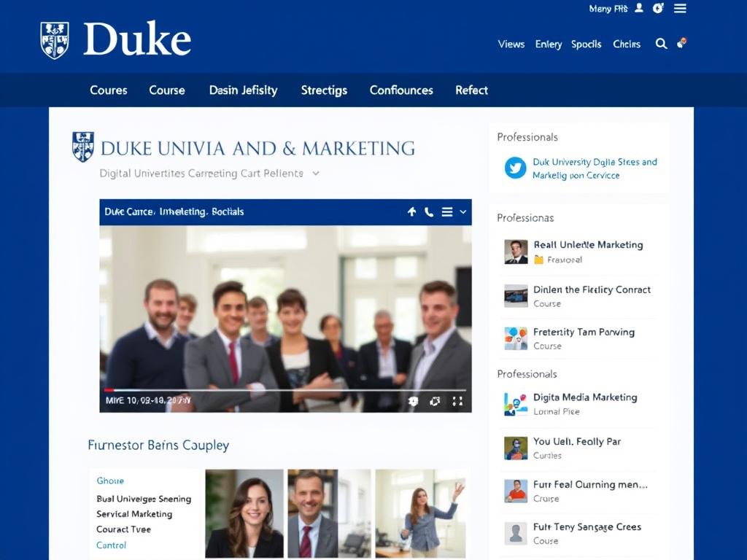The image size is (747, 560).
Task: Open the list menu icon in video header
Action: (447, 212)
